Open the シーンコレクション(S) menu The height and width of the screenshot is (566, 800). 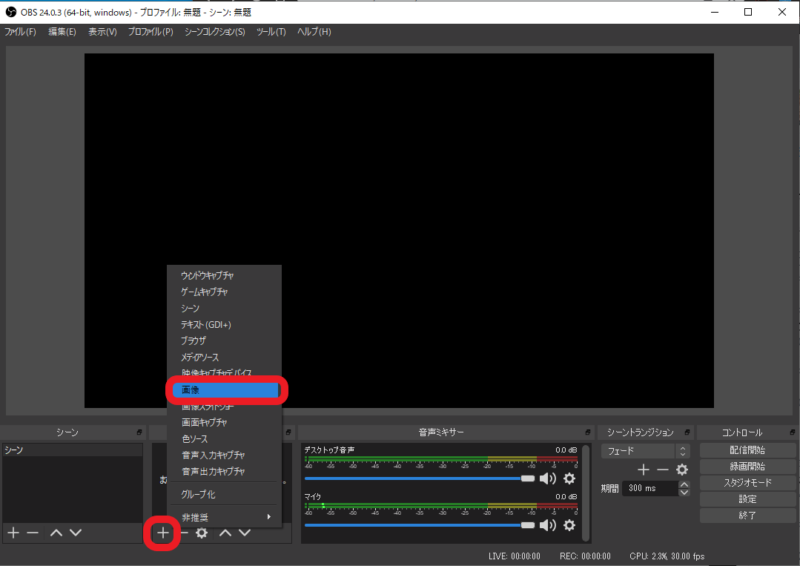pyautogui.click(x=215, y=32)
